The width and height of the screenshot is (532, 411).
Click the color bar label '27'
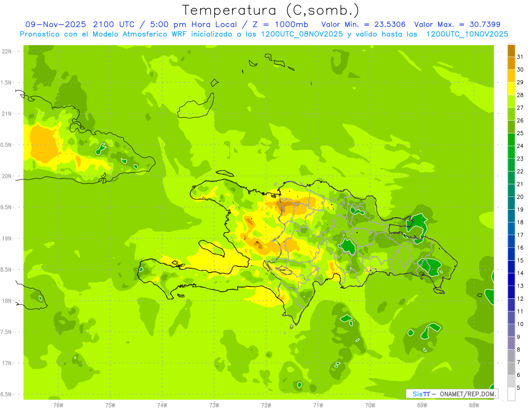coord(520,108)
